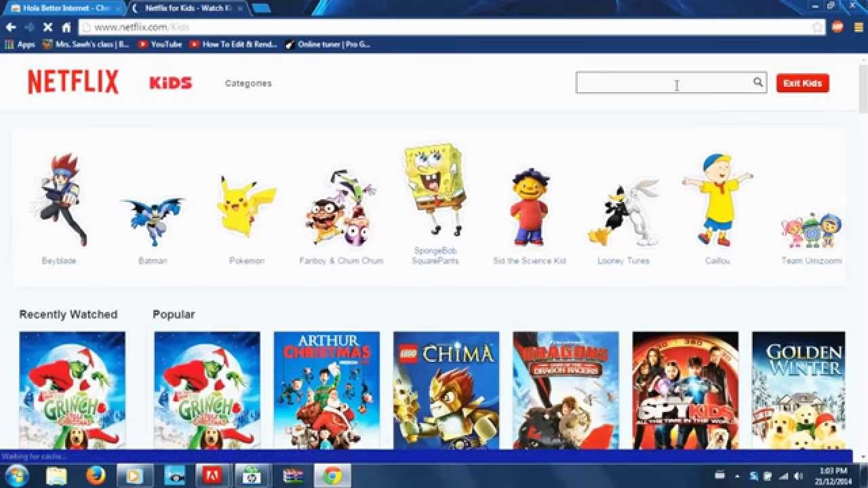Open the browser home page icon

(66, 27)
